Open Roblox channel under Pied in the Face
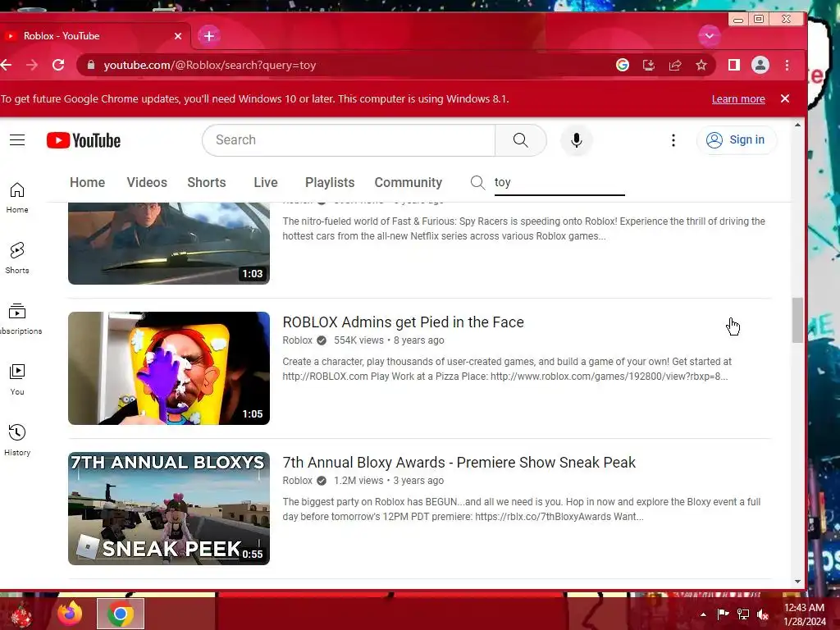The height and width of the screenshot is (630, 840). [x=297, y=340]
